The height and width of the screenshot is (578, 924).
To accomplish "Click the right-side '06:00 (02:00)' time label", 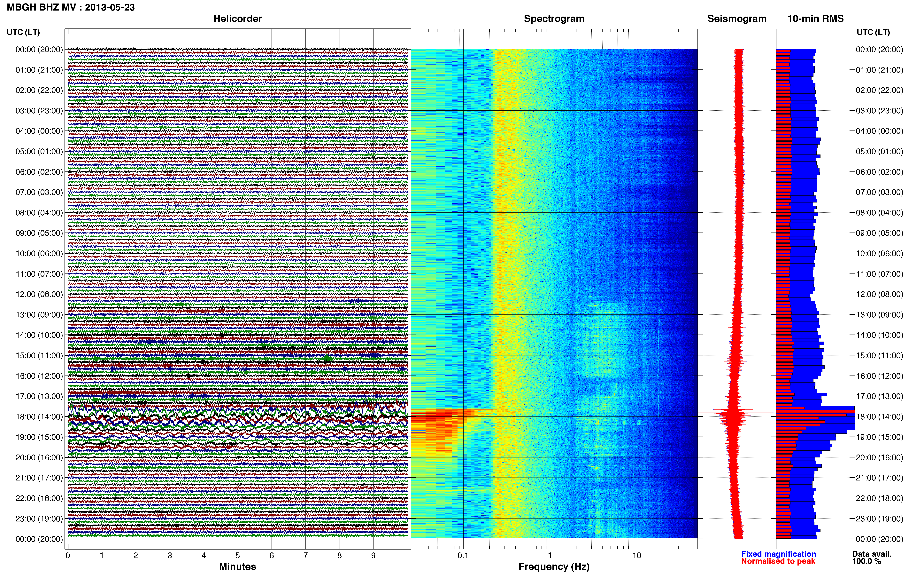I will click(879, 172).
